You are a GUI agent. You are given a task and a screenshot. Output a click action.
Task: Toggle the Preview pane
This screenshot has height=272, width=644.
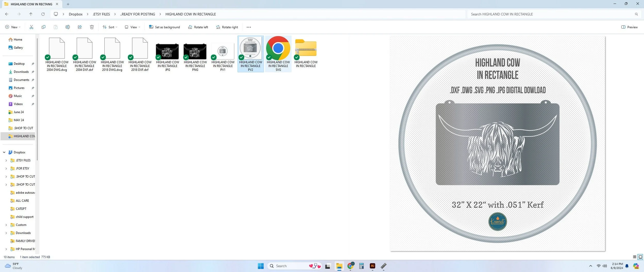click(x=629, y=27)
